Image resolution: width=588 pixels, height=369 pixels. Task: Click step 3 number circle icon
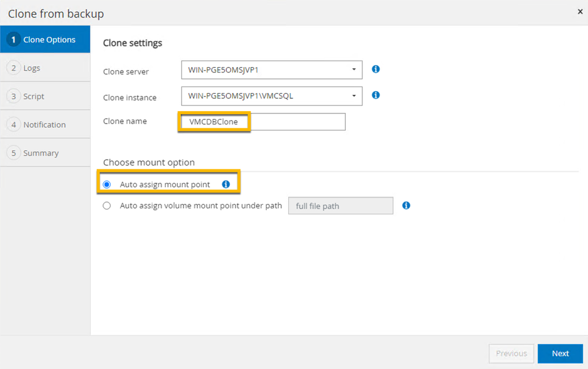(x=13, y=96)
